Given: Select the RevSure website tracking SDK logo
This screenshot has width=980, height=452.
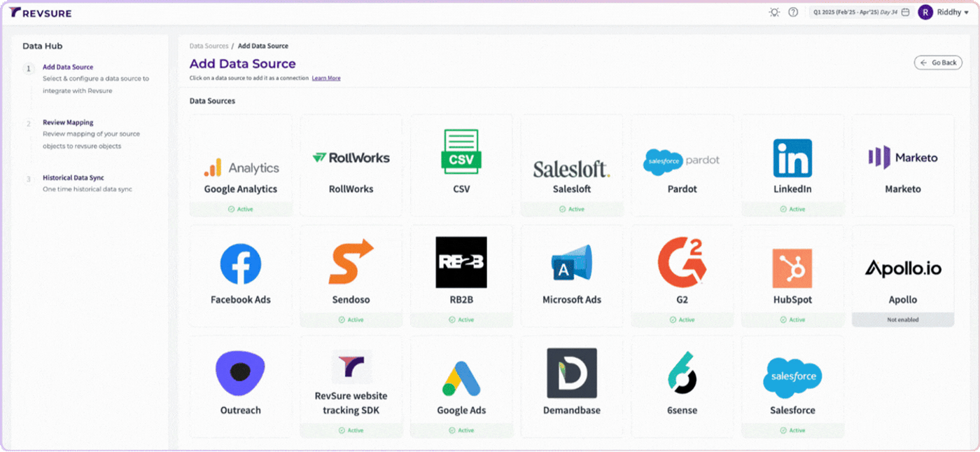Looking at the screenshot, I should (x=351, y=367).
